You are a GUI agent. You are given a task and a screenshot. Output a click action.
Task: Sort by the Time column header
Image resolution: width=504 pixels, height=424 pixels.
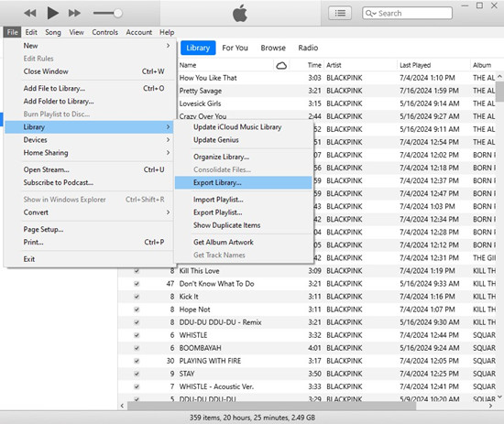pos(314,65)
